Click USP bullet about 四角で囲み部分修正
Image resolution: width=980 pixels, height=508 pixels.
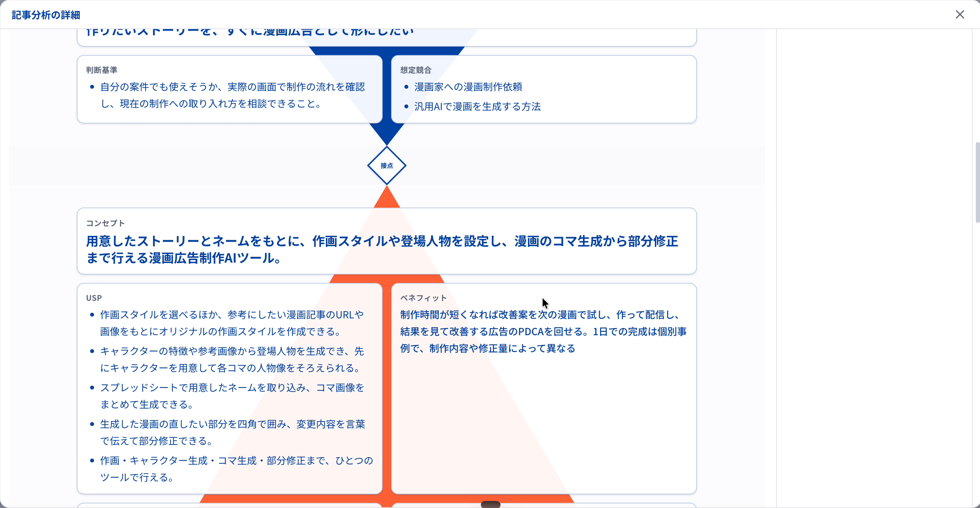[x=233, y=432]
